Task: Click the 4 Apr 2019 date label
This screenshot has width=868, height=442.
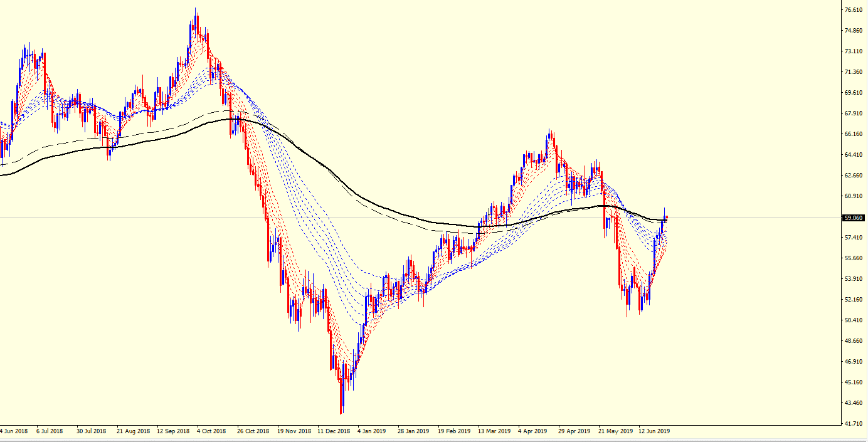Action: [x=532, y=431]
